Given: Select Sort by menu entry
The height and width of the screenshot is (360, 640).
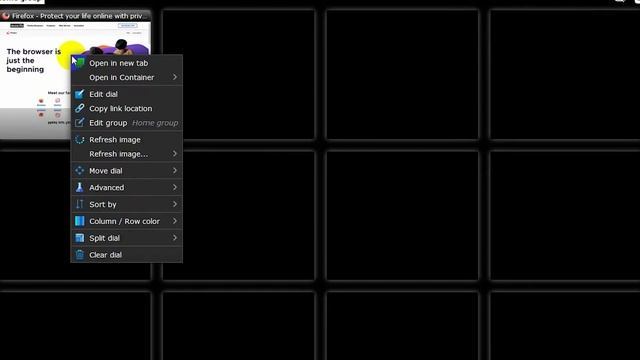Looking at the screenshot, I should point(127,204).
